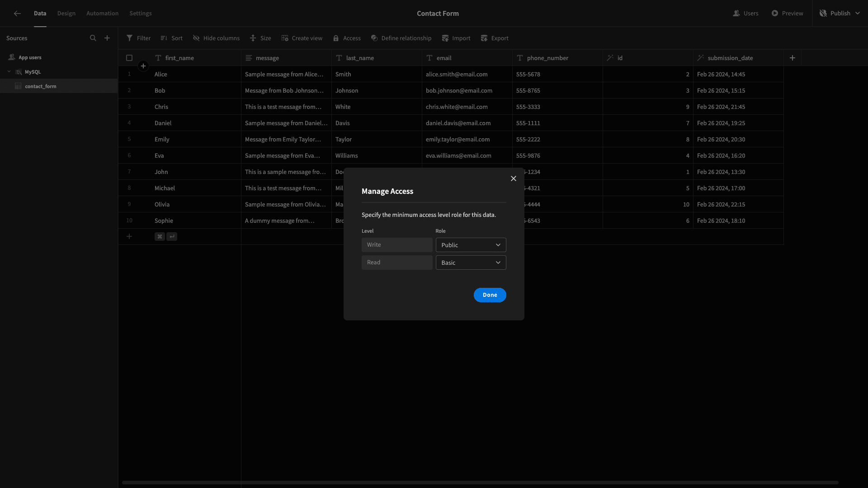Open the Import tool
This screenshot has width=868, height=488.
(x=456, y=38)
